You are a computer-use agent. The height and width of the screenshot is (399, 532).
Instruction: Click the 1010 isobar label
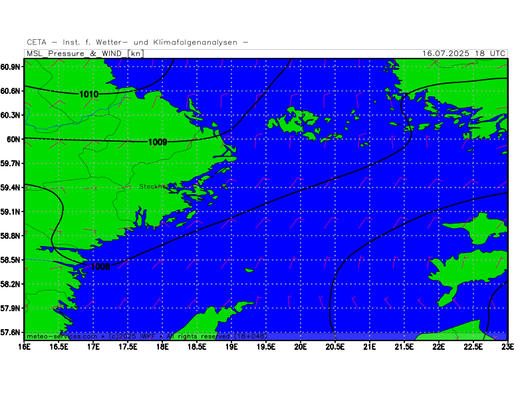pos(89,94)
